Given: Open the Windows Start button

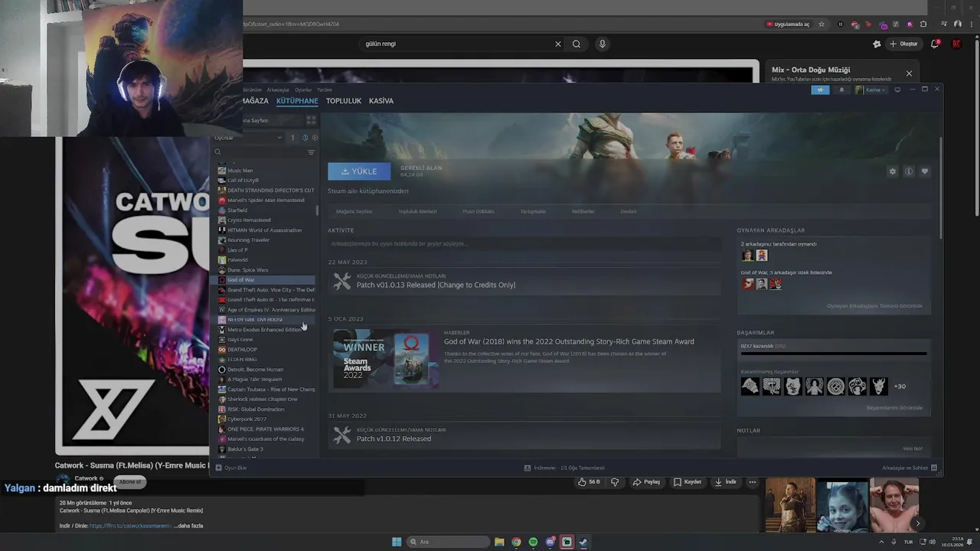Looking at the screenshot, I should pos(397,542).
